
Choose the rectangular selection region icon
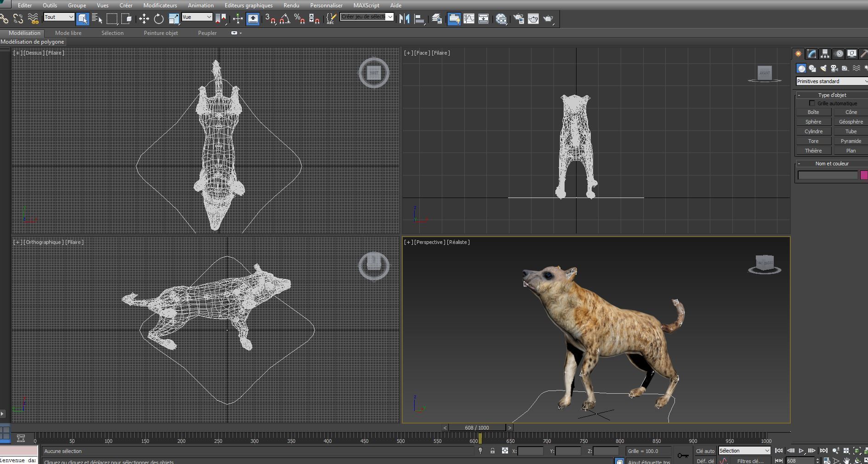[112, 18]
